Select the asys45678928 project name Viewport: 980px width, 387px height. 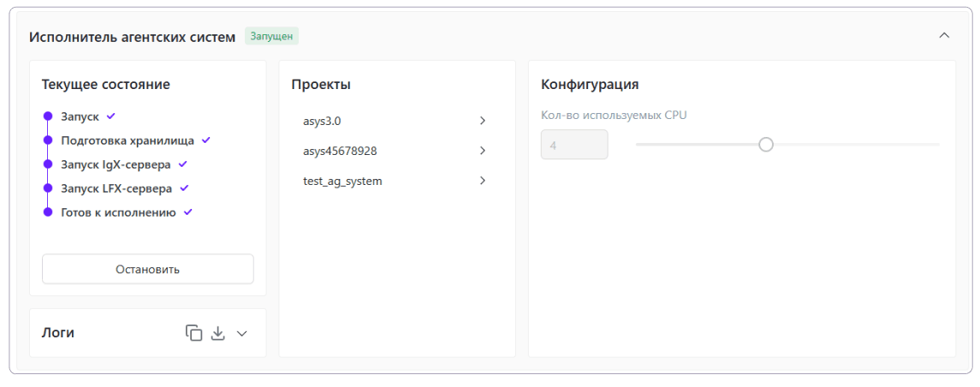(x=340, y=151)
